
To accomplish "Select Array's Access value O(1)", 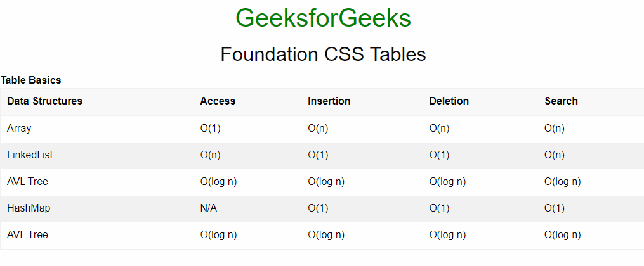I will (211, 128).
